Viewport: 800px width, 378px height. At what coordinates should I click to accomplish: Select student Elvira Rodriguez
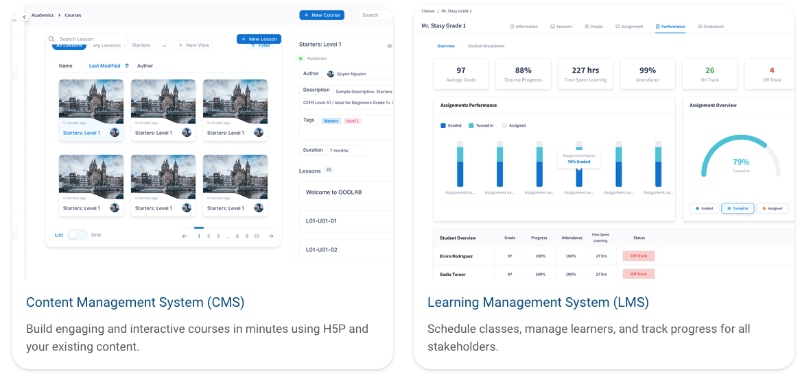[456, 256]
